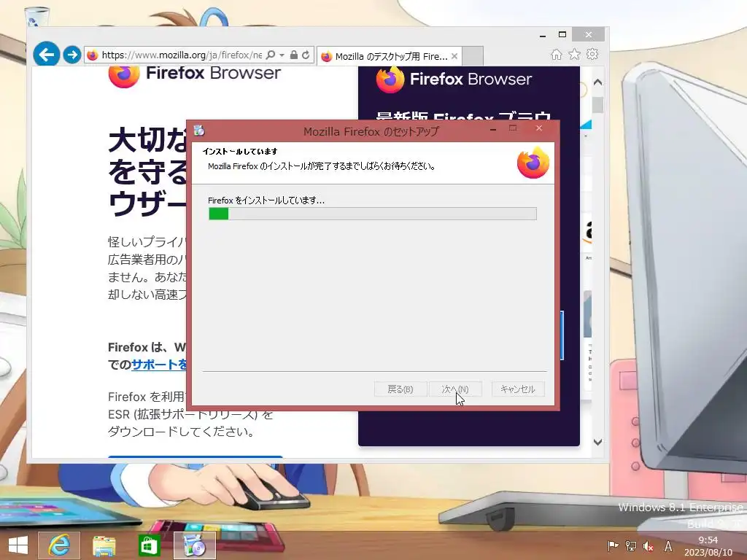
Task: Click Firefox Browser logo on dark panel
Action: (x=454, y=79)
